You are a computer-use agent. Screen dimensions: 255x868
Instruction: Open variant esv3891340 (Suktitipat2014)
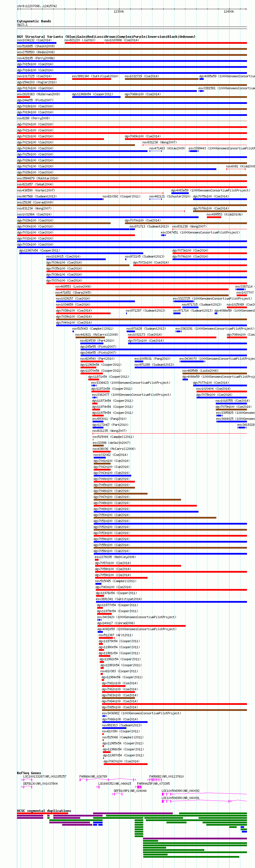[x=95, y=76]
